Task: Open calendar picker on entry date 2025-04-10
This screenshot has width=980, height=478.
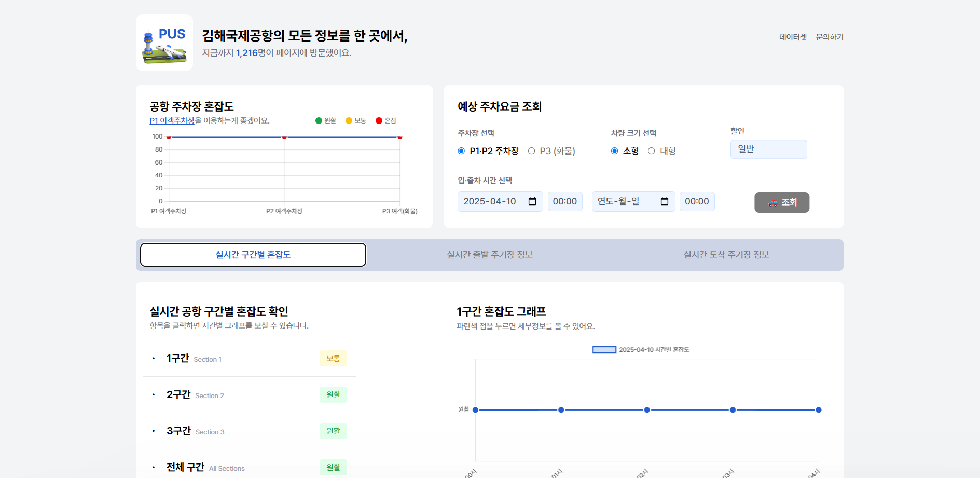Action: coord(532,201)
